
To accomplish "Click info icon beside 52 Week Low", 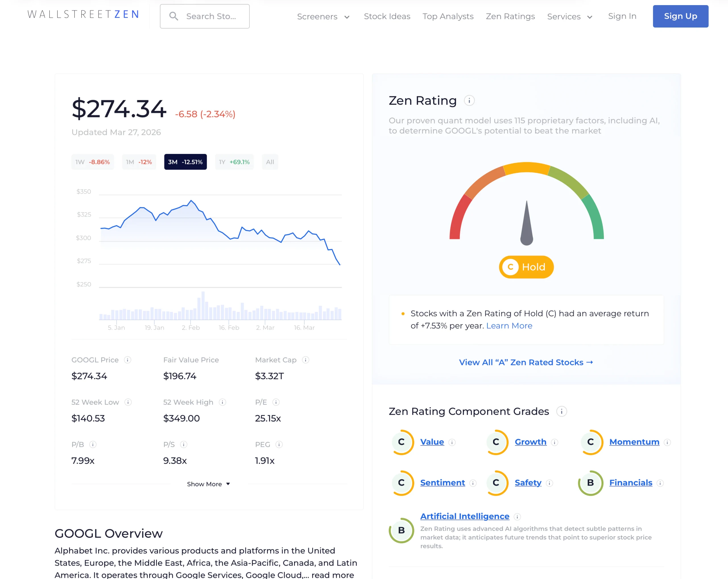I will tap(128, 402).
